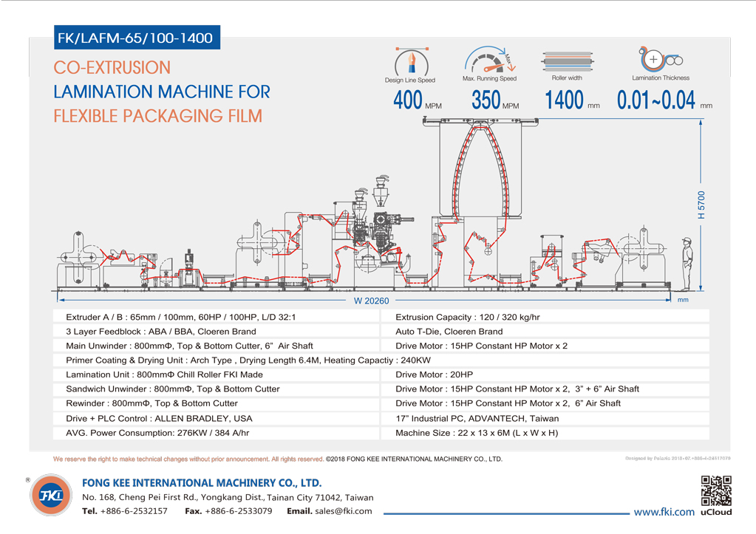Click the 17" Industrial PC, ADVANTECH cell

[x=545, y=418]
